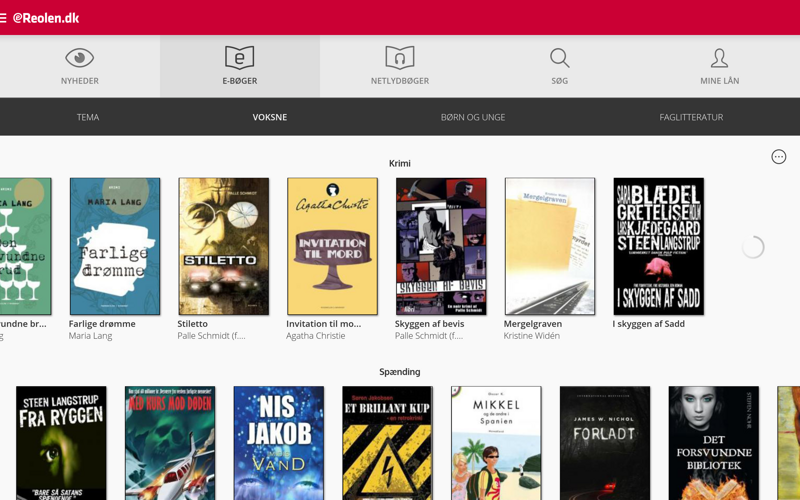Viewport: 800px width, 500px height.
Task: Open the Mergelgraven book cover
Action: pyautogui.click(x=549, y=246)
